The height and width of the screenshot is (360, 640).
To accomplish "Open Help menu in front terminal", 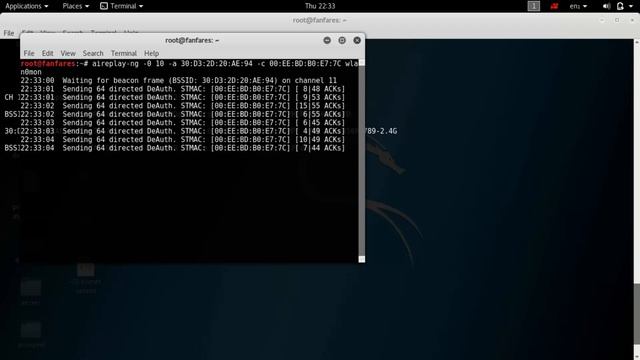I will click(x=151, y=53).
